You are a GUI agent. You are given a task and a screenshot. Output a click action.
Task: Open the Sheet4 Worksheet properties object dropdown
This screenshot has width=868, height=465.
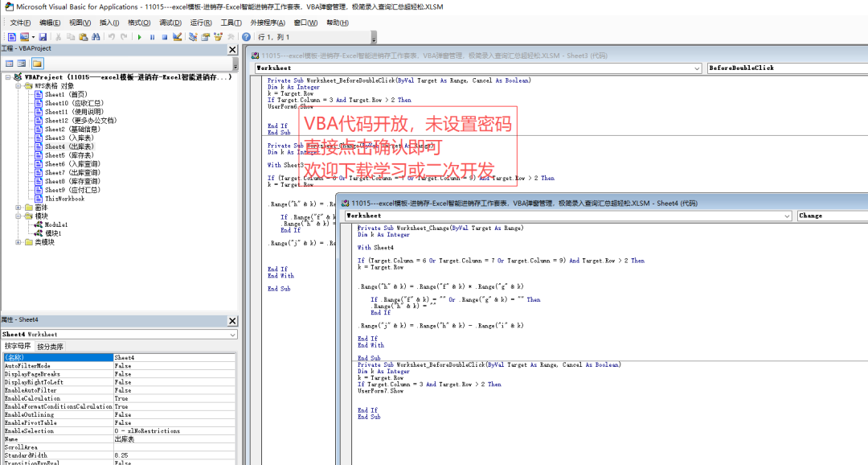[232, 334]
